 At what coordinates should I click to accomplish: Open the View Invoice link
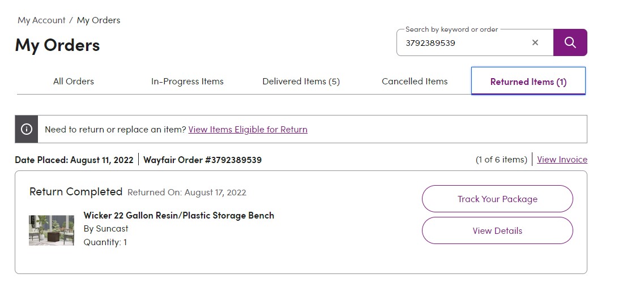tap(562, 159)
